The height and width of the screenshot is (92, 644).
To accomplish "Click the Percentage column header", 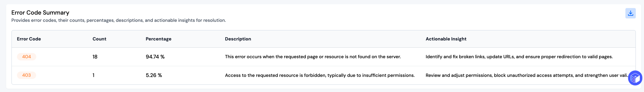I will click(158, 39).
